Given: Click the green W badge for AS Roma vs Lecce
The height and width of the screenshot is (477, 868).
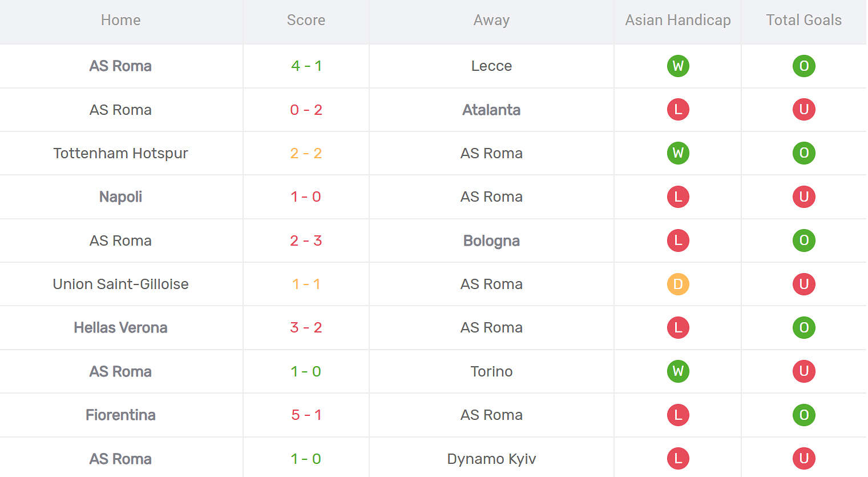Looking at the screenshot, I should (677, 66).
